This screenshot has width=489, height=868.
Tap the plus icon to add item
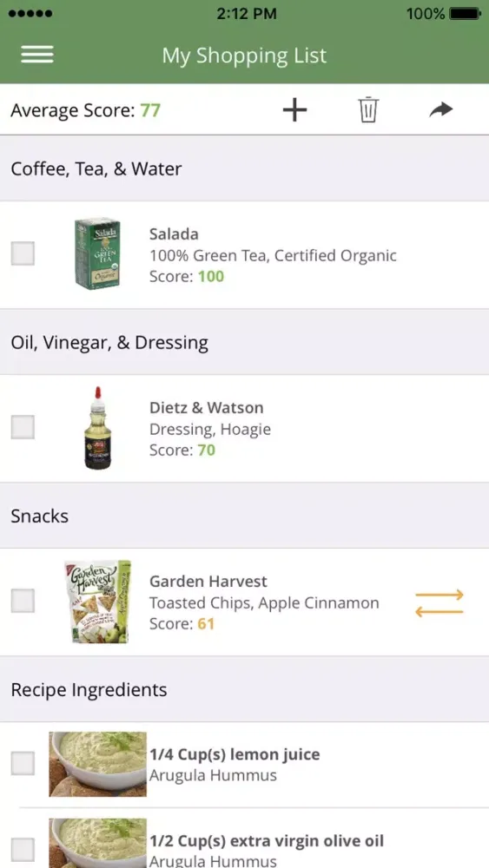click(294, 110)
